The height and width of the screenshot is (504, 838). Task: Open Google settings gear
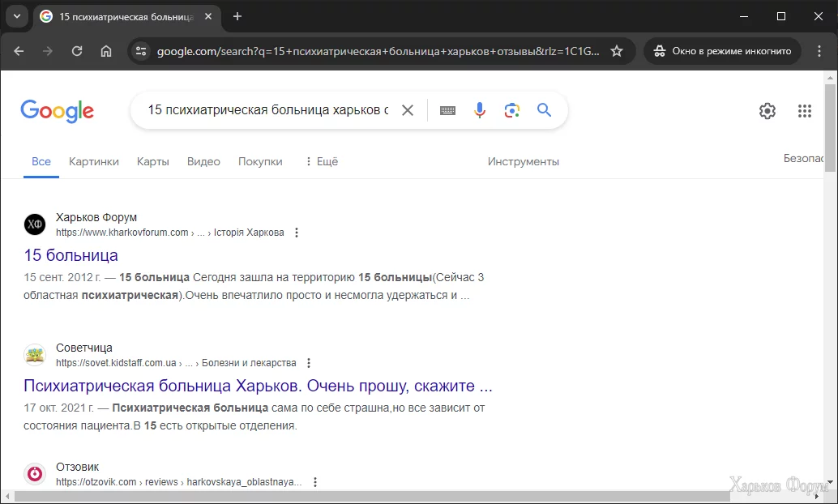[767, 111]
